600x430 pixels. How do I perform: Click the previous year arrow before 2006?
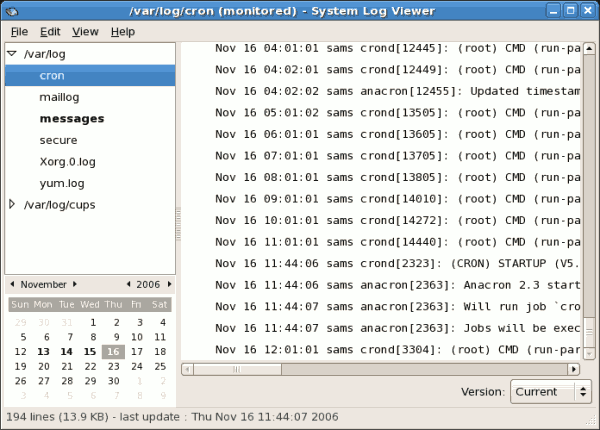(129, 284)
